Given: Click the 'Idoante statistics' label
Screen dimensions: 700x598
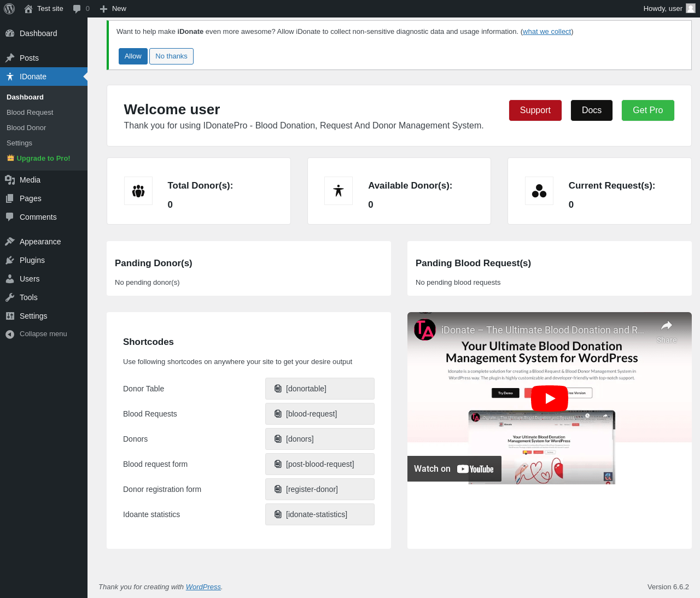Looking at the screenshot, I should [x=151, y=514].
